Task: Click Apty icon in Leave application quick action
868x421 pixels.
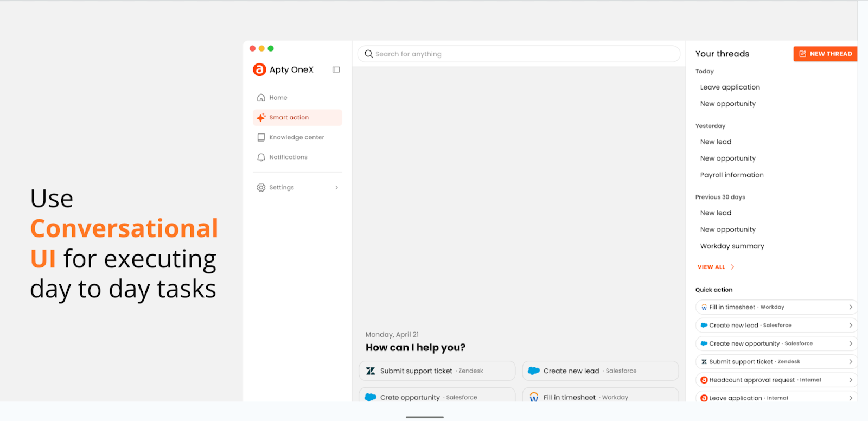Action: click(x=704, y=398)
